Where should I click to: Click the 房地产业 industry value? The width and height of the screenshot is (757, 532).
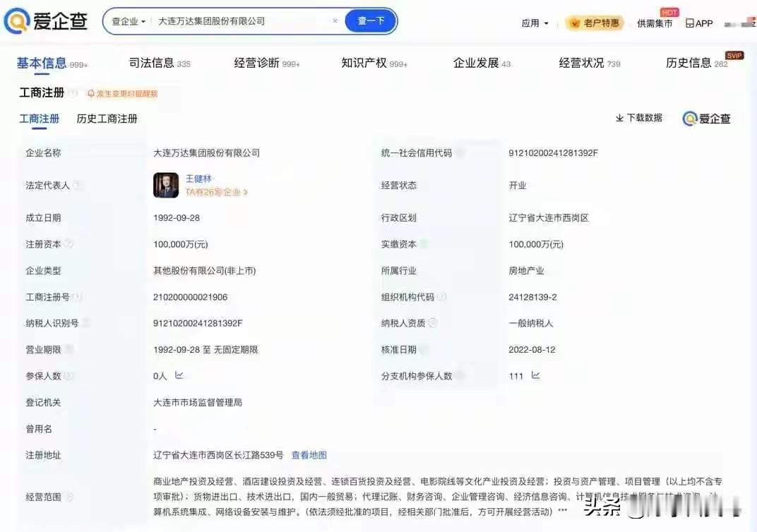coord(526,270)
